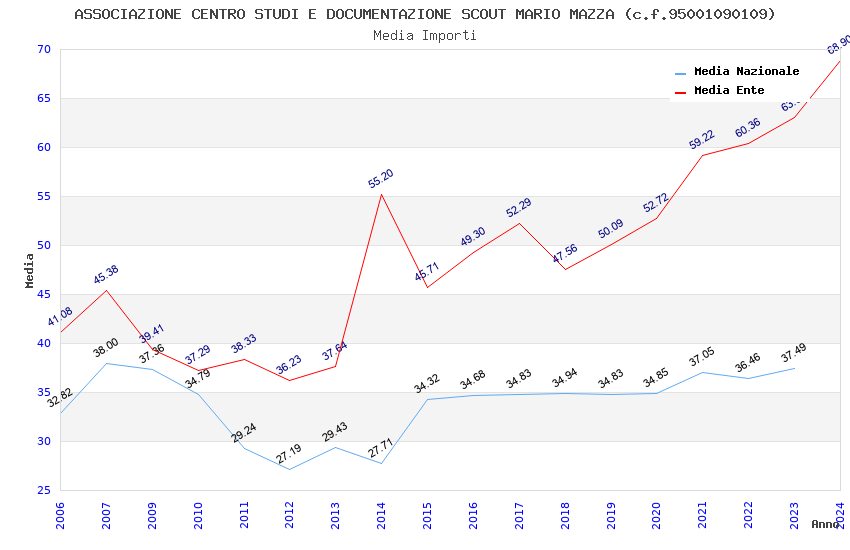The height and width of the screenshot is (550, 850).
Task: Click the 34.68 data label
Action: point(473,380)
